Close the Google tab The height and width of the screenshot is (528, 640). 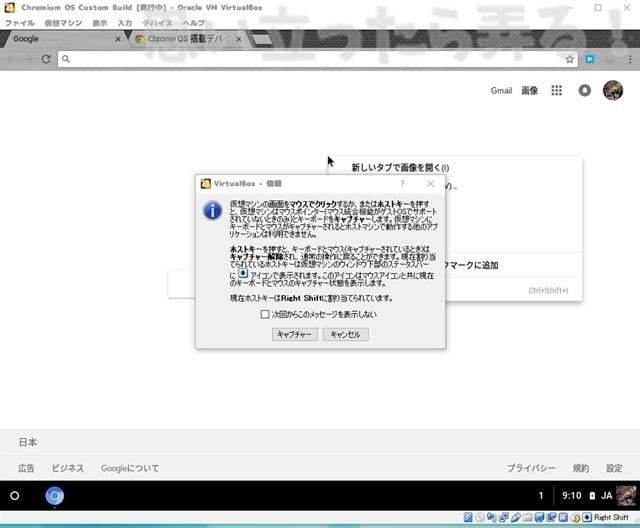(118, 39)
